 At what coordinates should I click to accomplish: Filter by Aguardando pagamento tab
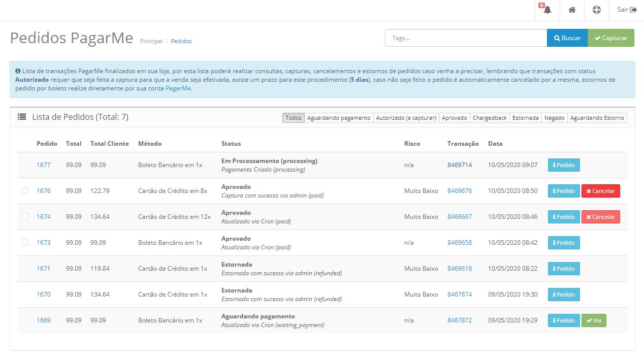pos(339,118)
